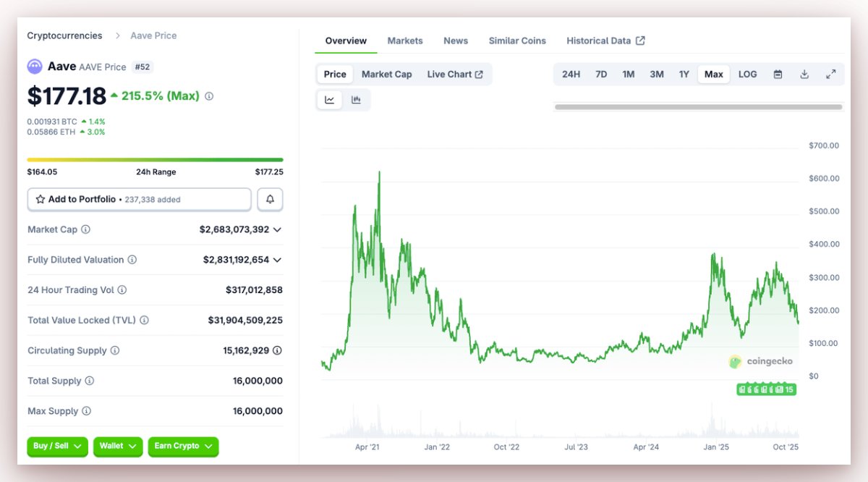Set chart range to 24H
The height and width of the screenshot is (482, 868).
pos(571,74)
